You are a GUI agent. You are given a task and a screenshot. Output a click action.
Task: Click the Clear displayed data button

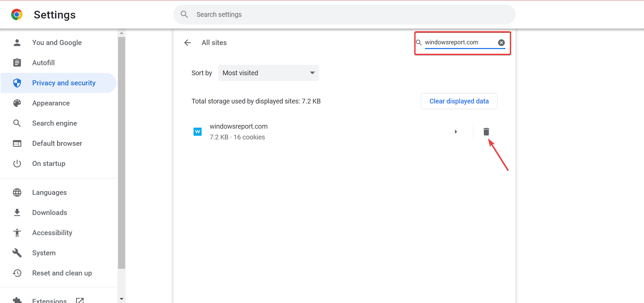(459, 101)
